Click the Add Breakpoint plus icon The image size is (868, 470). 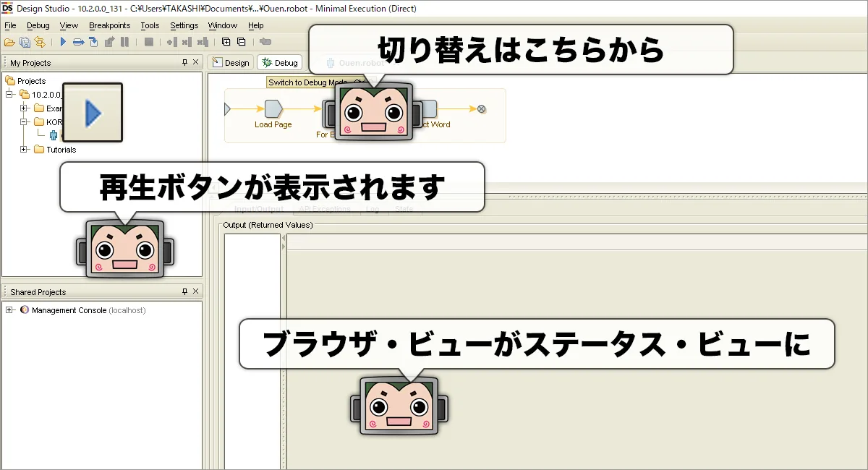(x=172, y=42)
